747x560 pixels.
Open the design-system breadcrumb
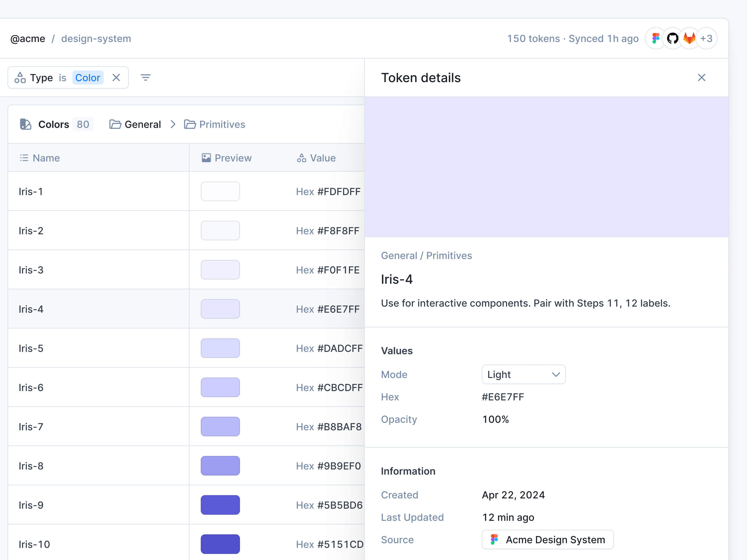pyautogui.click(x=96, y=39)
